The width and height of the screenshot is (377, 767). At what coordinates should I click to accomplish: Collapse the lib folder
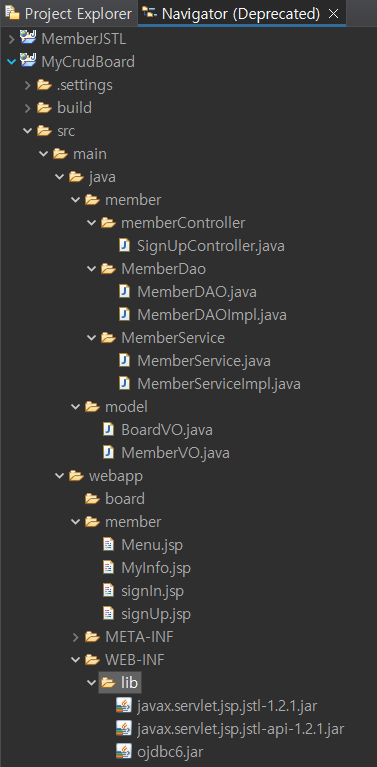tap(91, 683)
